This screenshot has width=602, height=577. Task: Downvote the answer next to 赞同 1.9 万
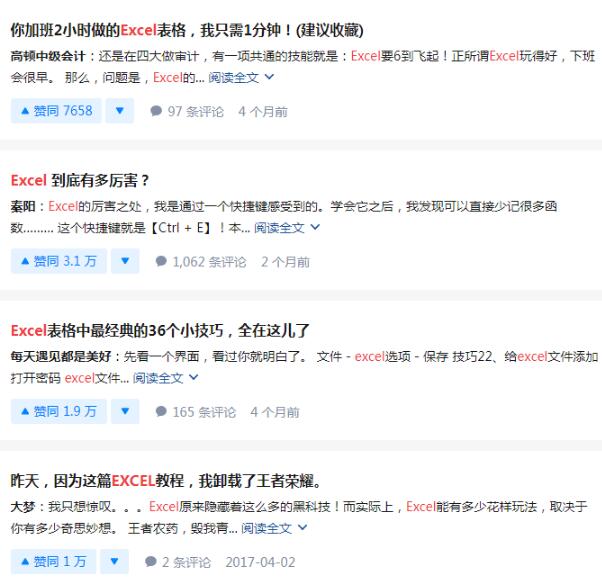(x=125, y=411)
